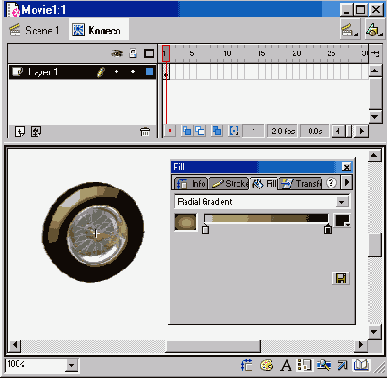Open the Edit Scene clapper icon
The image size is (387, 378).
point(350,30)
